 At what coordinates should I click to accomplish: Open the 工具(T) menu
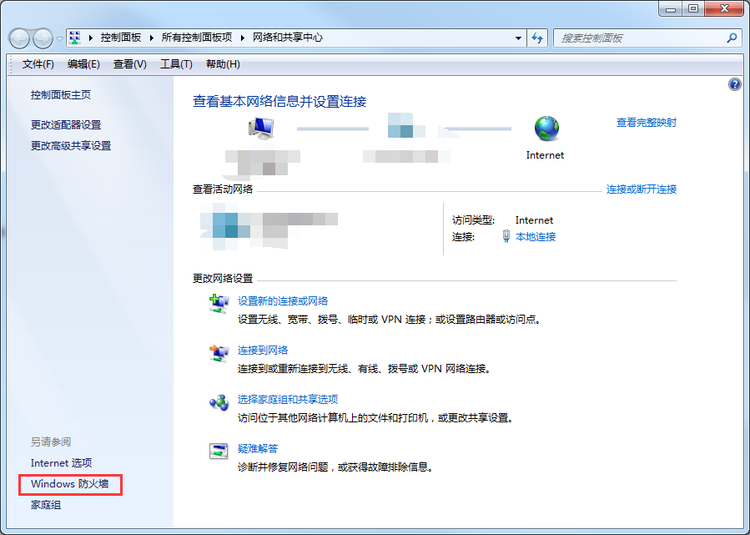pos(176,64)
